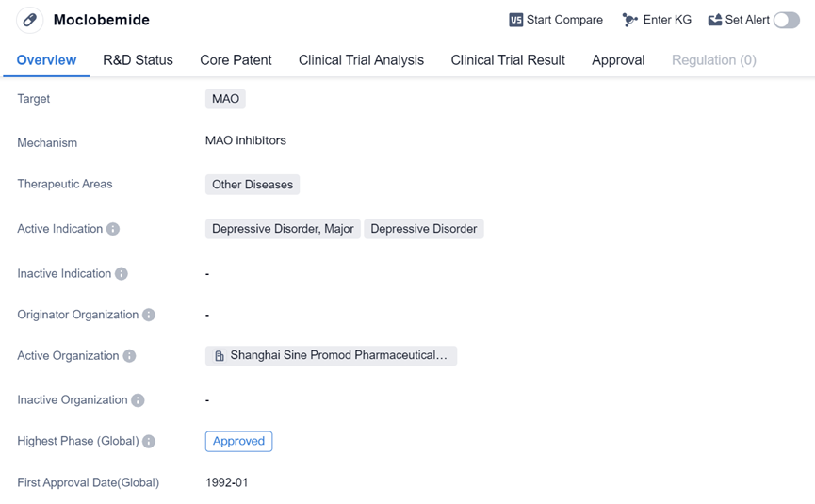Open the Core Patent tab
Screen dimensions: 815x504
click(x=236, y=60)
